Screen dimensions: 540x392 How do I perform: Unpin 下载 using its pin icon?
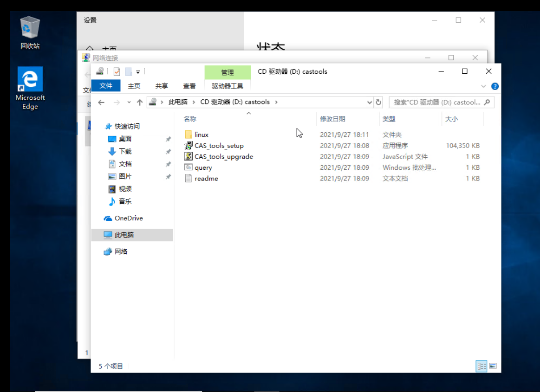[168, 151]
